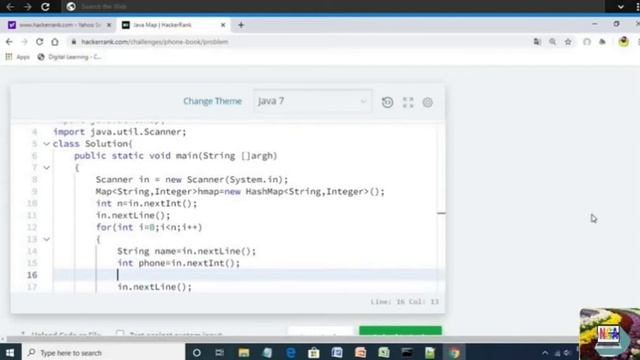Viewport: 640px width, 360px height.
Task: Tick the Test against custom input checkbox
Action: [x=120, y=333]
